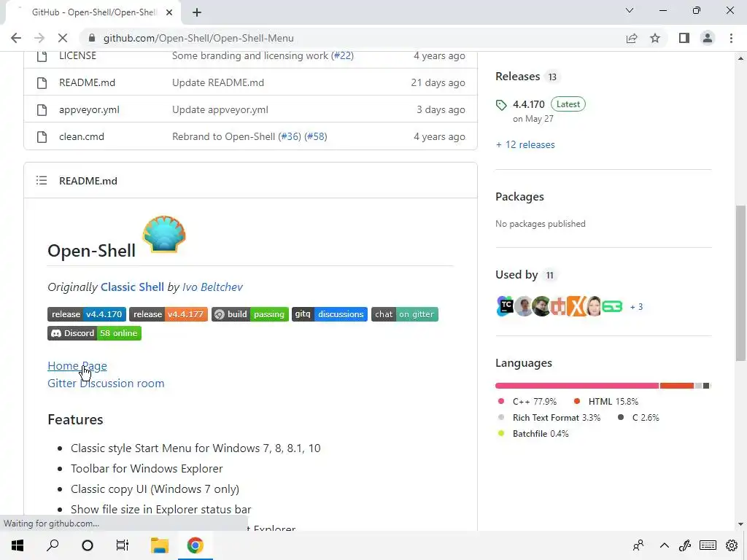Open the Packages heading link

(519, 197)
